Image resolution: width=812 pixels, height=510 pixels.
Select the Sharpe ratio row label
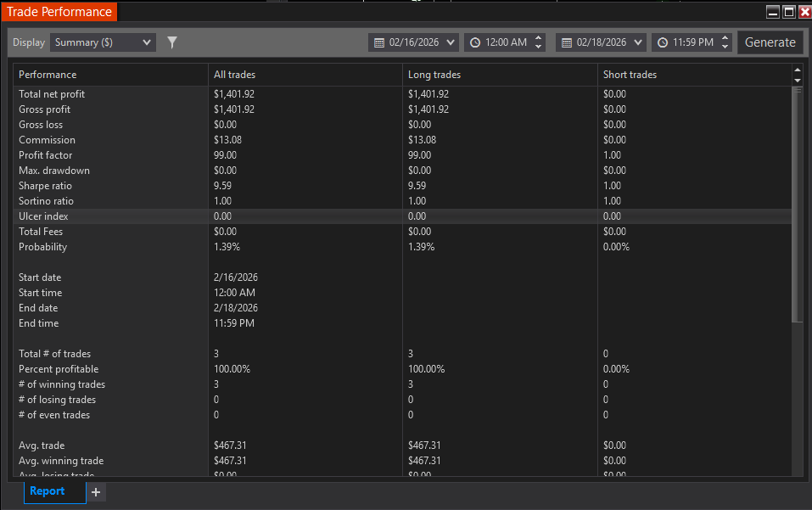click(45, 186)
